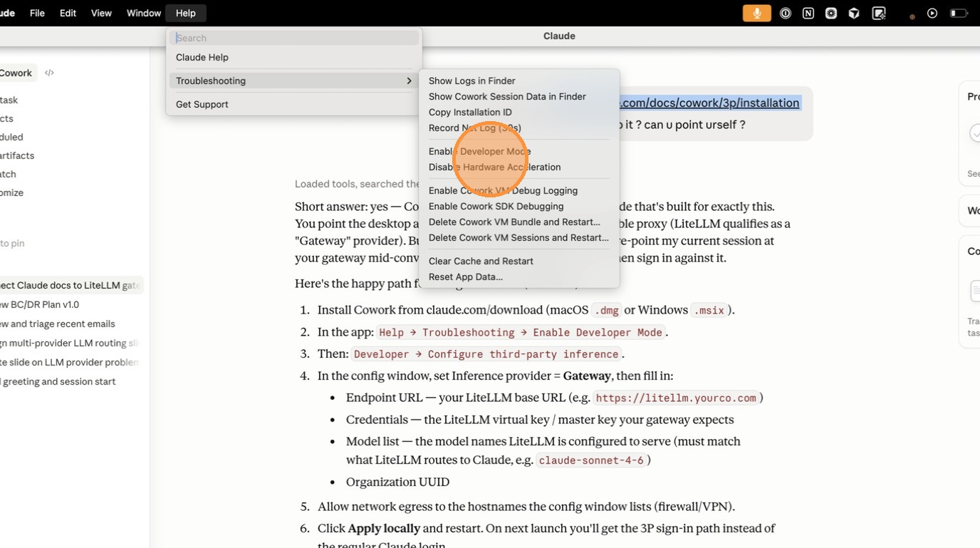The height and width of the screenshot is (548, 980).
Task: Click the play circle menu bar icon
Action: tap(932, 13)
